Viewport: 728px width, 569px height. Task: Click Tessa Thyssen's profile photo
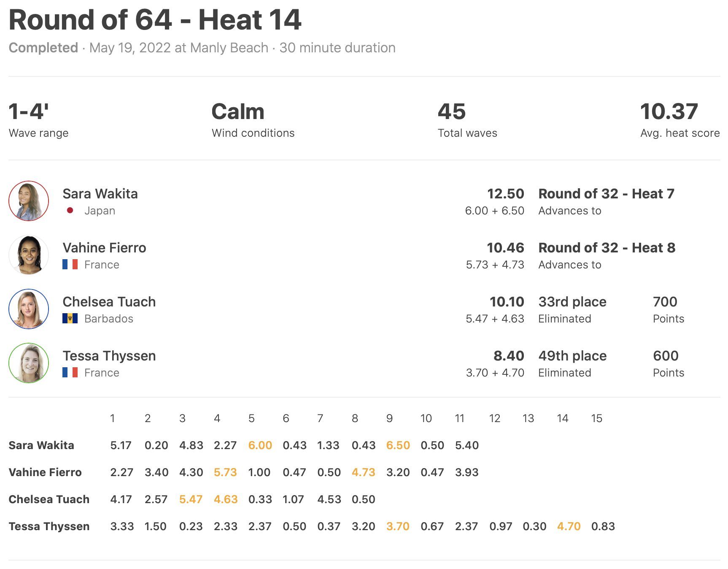pos(29,363)
